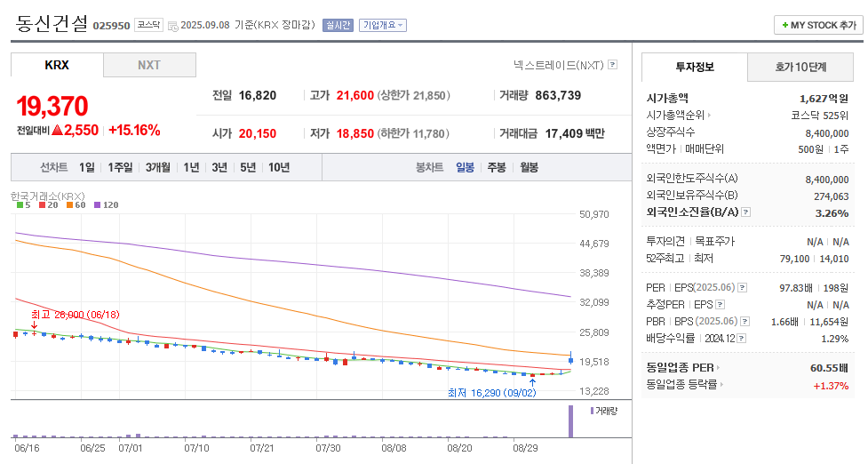The image size is (868, 464).
Task: Open the 동일업종 등락률 link
Action: tap(681, 384)
